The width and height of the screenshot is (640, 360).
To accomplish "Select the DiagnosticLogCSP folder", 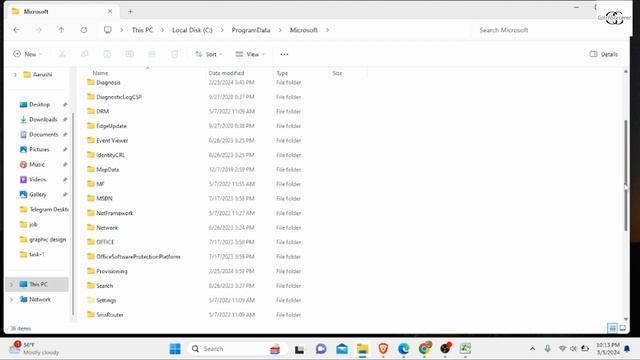I will click(x=119, y=97).
